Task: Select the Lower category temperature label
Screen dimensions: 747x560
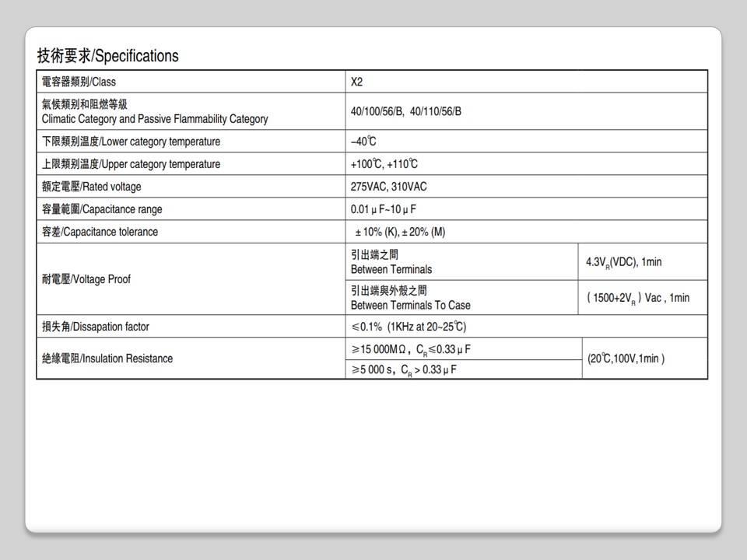Action: click(131, 142)
